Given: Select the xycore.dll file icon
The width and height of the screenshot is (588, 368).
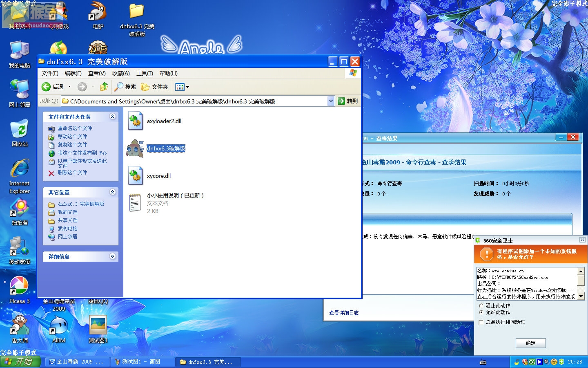Looking at the screenshot, I should pyautogui.click(x=136, y=176).
